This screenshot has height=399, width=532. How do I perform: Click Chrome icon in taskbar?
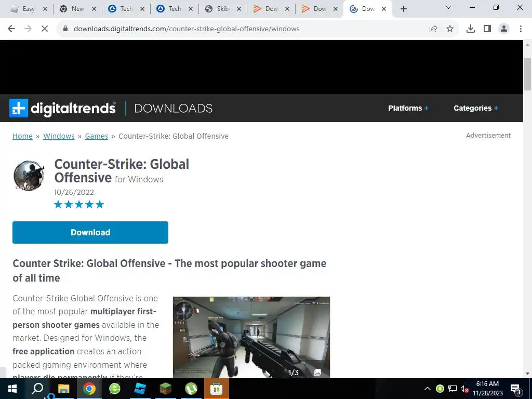tap(89, 389)
